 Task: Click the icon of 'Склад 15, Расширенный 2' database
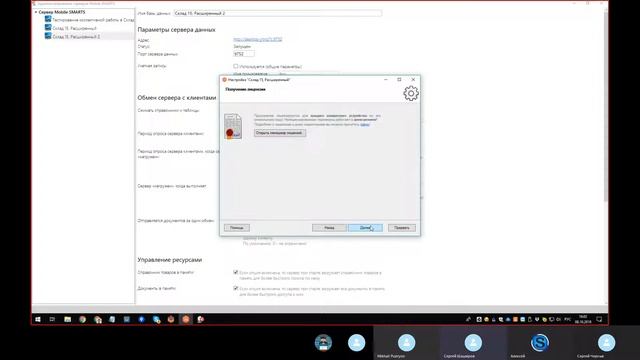[48, 36]
